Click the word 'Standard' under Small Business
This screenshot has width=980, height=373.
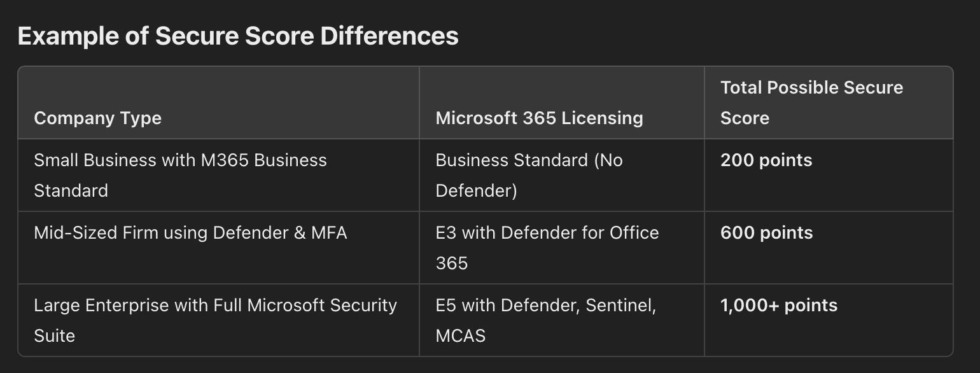click(x=71, y=191)
